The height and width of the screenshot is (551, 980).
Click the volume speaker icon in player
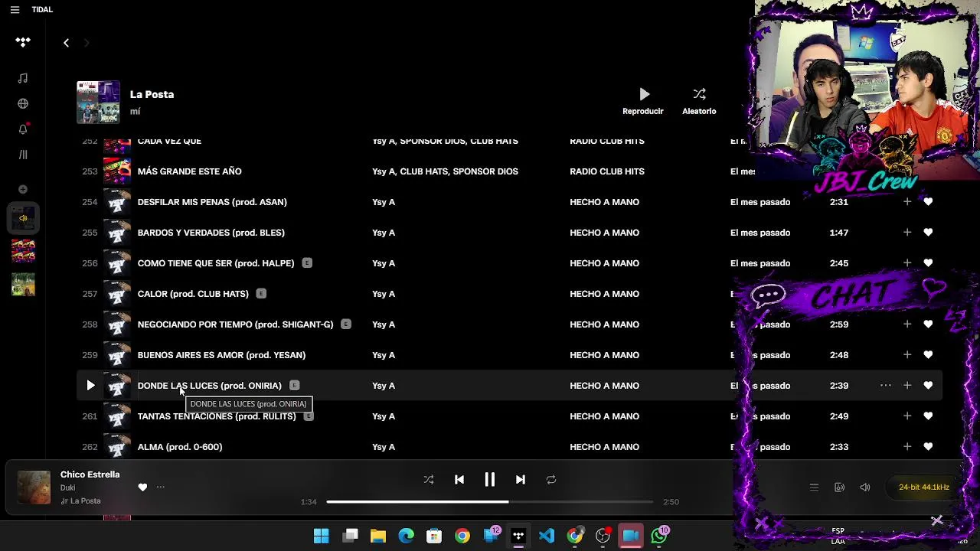[x=865, y=487]
